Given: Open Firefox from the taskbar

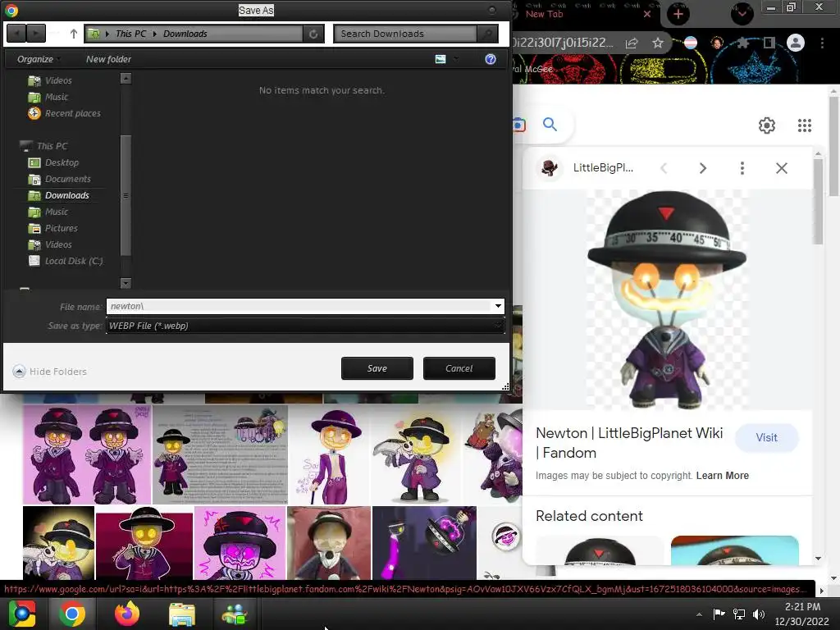Looking at the screenshot, I should click(x=127, y=614).
